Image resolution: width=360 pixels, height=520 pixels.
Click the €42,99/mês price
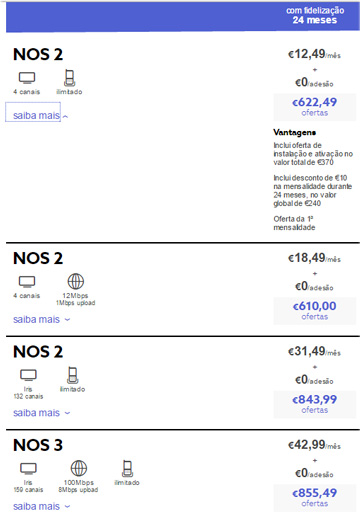pos(314,445)
